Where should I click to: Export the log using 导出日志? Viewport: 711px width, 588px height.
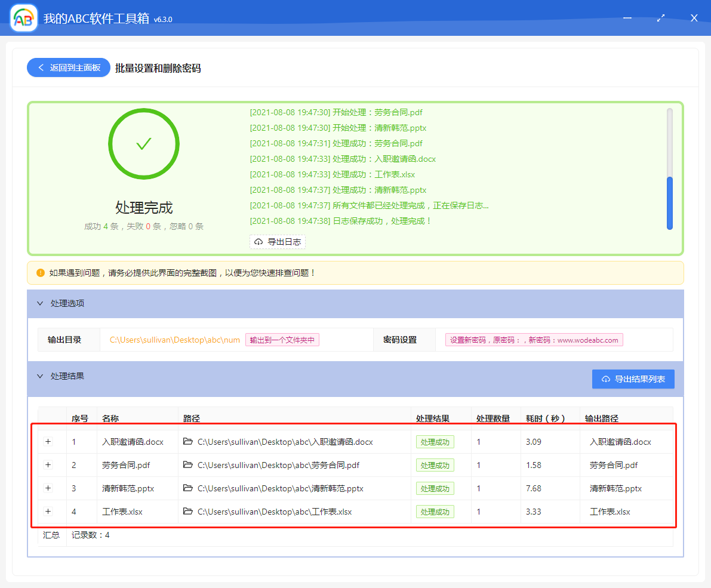click(277, 242)
